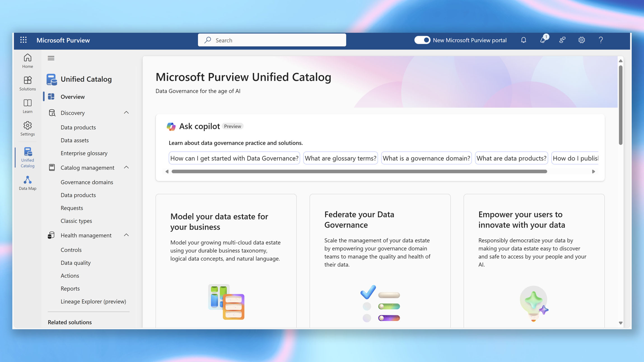Collapse the Health management section chevron

point(126,235)
